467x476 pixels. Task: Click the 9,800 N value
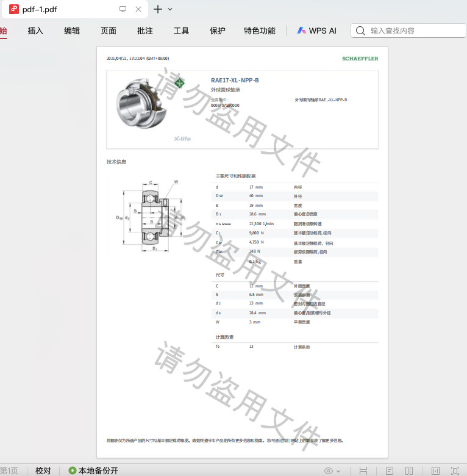(256, 233)
